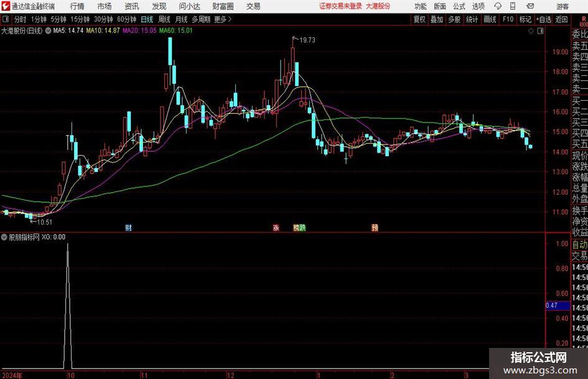
Task: Toggle the right panel icon beside the diamond
Action: click(x=540, y=31)
